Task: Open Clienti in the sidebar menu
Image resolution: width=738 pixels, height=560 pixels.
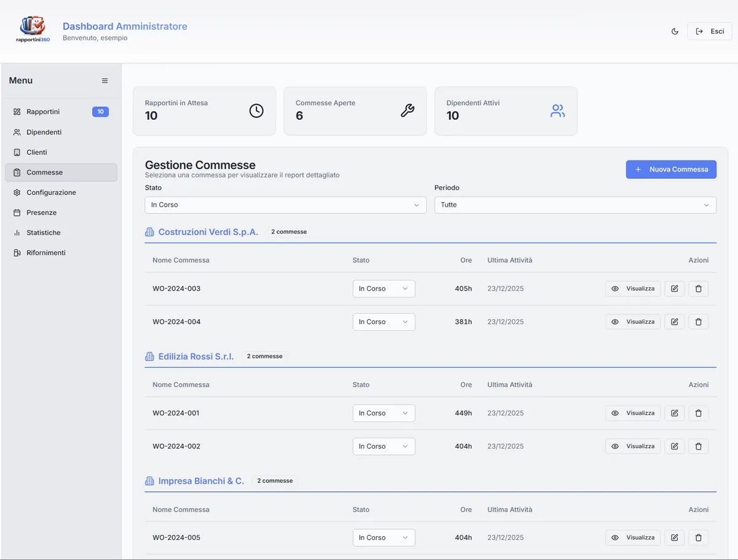Action: [x=61, y=152]
